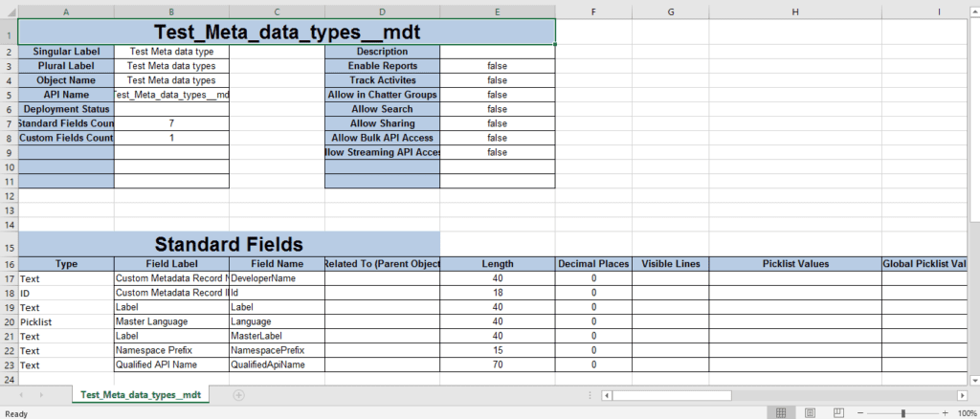Select the Allow Bulk API Access cell
The height and width of the screenshot is (419, 980).
382,138
